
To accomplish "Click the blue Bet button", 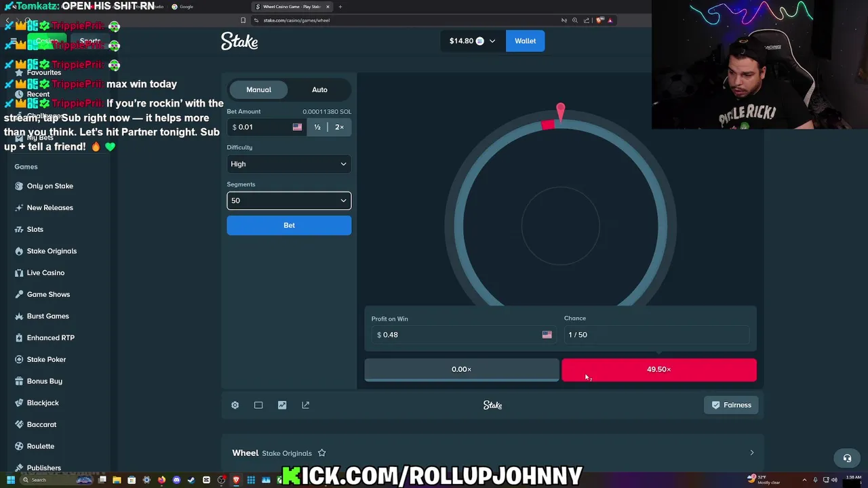I will point(289,225).
